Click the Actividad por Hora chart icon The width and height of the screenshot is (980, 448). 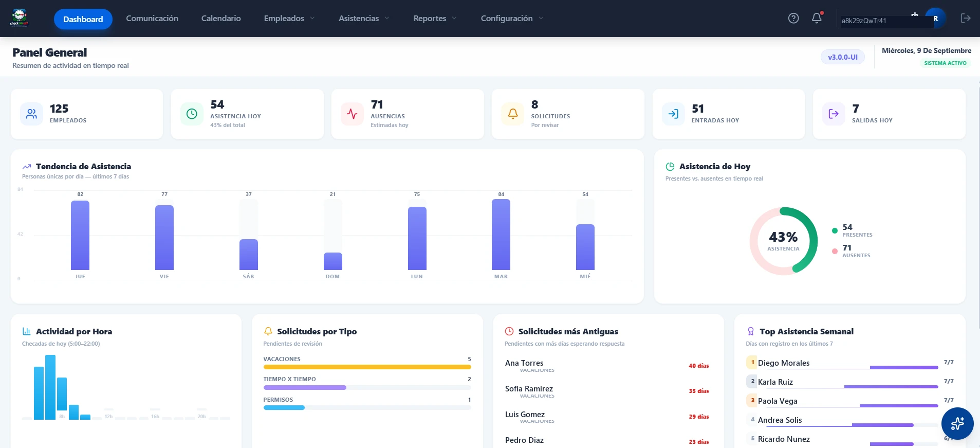click(27, 332)
